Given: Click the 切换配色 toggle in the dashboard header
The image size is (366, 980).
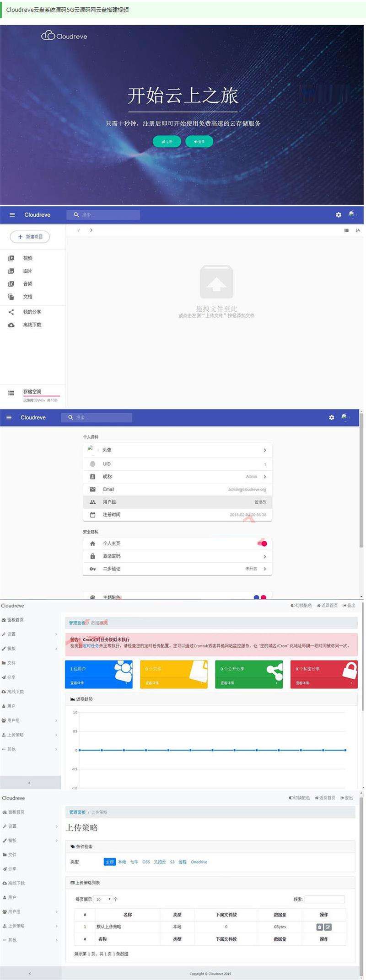Looking at the screenshot, I should pyautogui.click(x=301, y=606).
